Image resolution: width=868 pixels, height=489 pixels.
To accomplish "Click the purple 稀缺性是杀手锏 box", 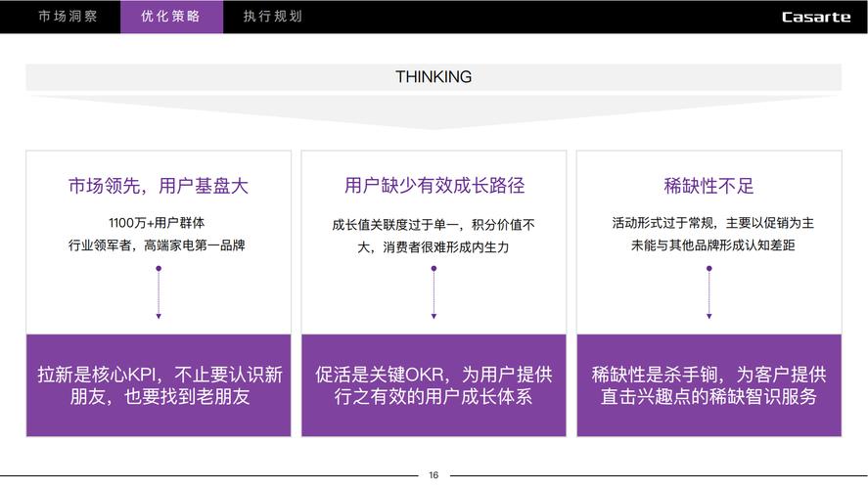I will point(709,385).
